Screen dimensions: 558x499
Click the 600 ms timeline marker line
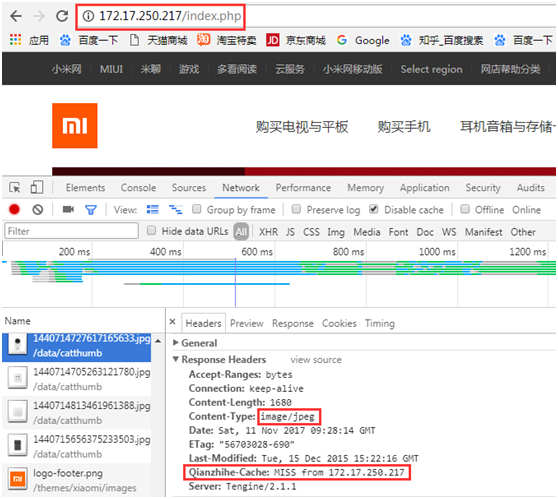[274, 274]
